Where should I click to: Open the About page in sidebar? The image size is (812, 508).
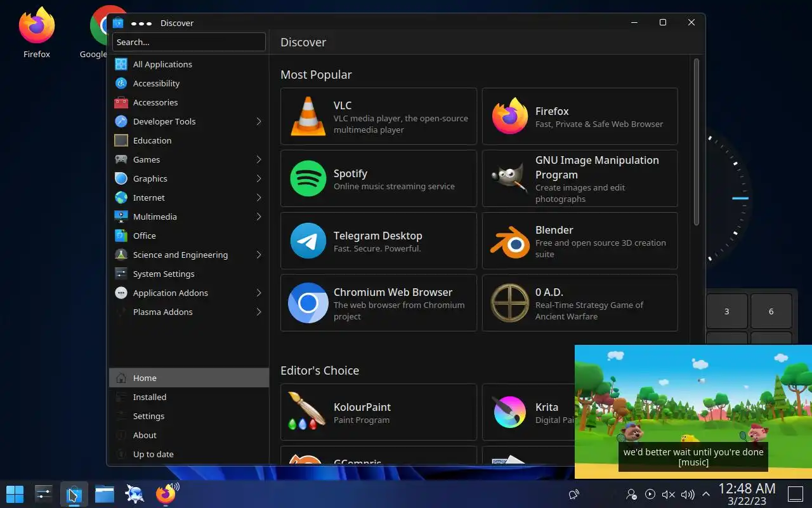tap(189, 435)
